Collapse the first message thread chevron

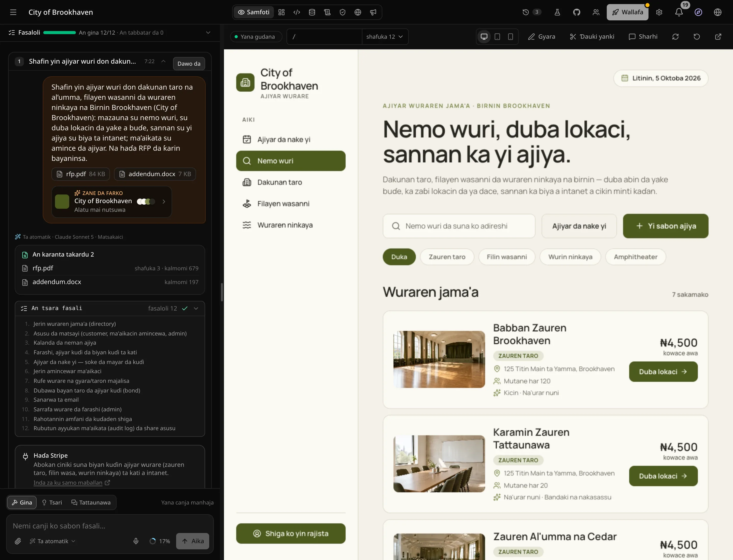tap(163, 61)
